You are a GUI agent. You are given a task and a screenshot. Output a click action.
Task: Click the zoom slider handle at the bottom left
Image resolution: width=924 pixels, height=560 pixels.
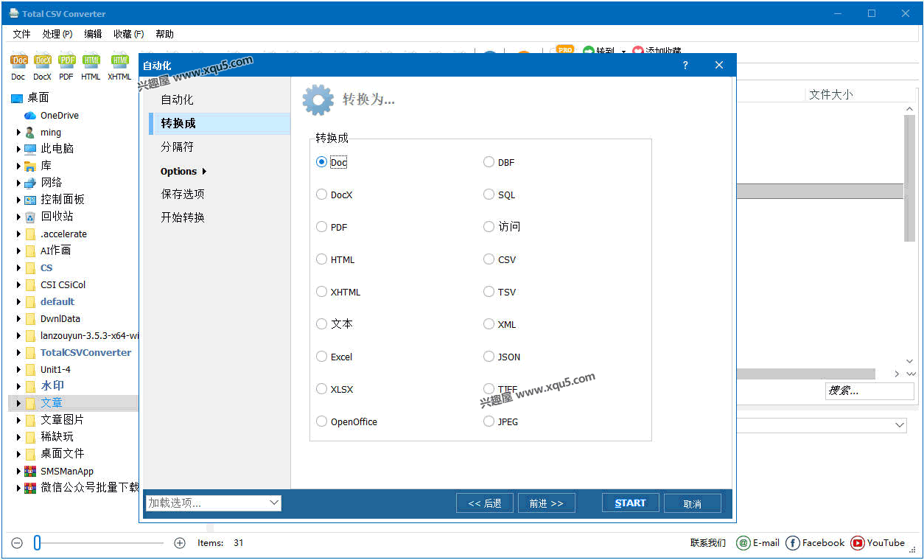[x=37, y=542]
